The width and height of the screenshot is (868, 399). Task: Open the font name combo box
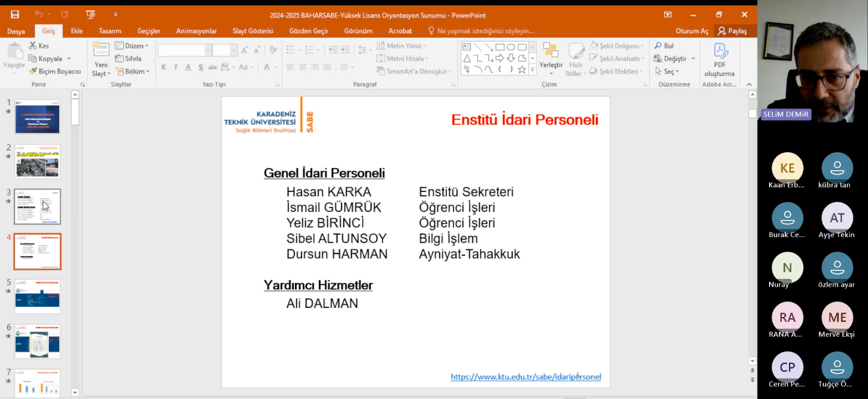click(x=185, y=50)
